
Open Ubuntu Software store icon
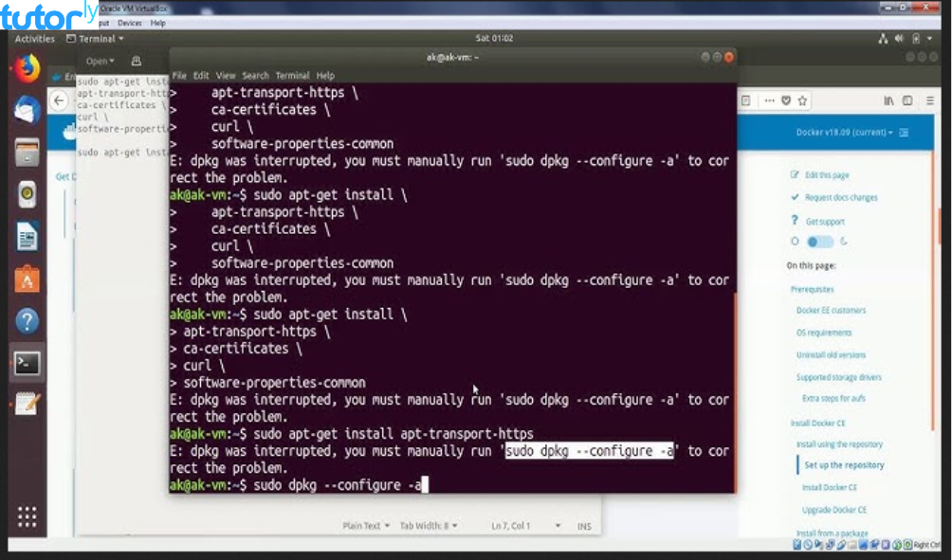click(27, 280)
